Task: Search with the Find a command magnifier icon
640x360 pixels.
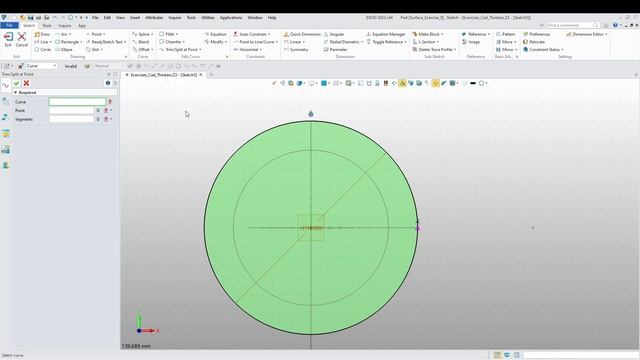Action: 595,25
